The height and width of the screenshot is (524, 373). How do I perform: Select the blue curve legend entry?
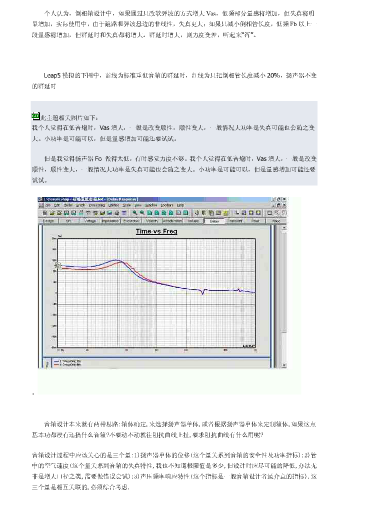pos(68,361)
